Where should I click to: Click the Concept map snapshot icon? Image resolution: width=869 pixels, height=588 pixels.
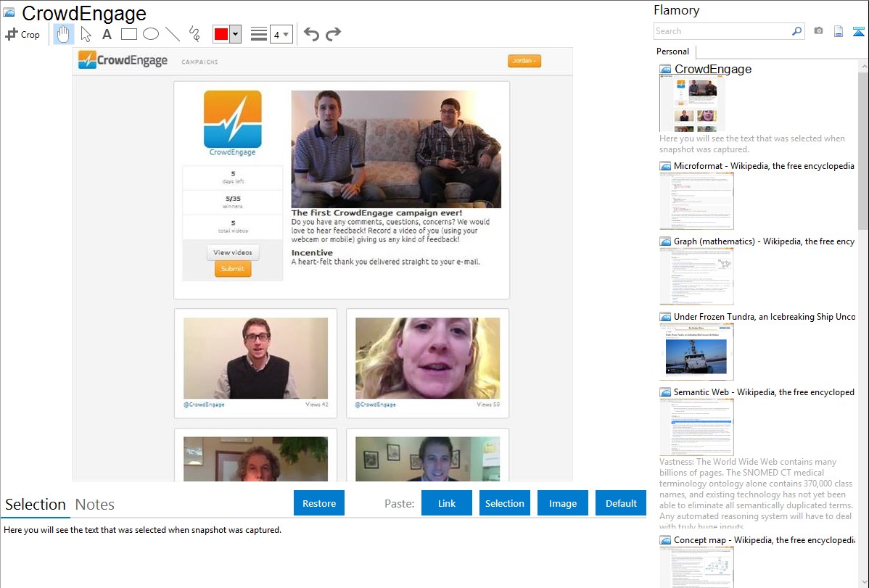665,539
